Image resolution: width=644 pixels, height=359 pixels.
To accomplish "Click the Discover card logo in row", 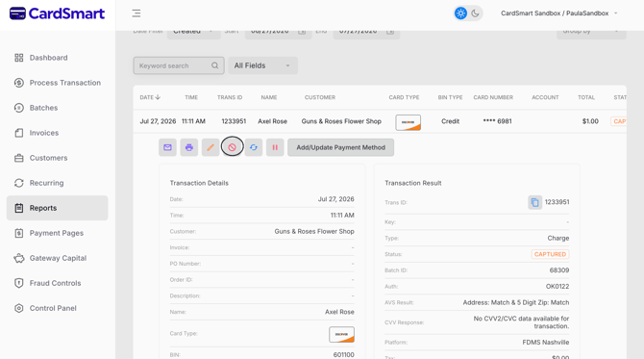I will tap(408, 122).
